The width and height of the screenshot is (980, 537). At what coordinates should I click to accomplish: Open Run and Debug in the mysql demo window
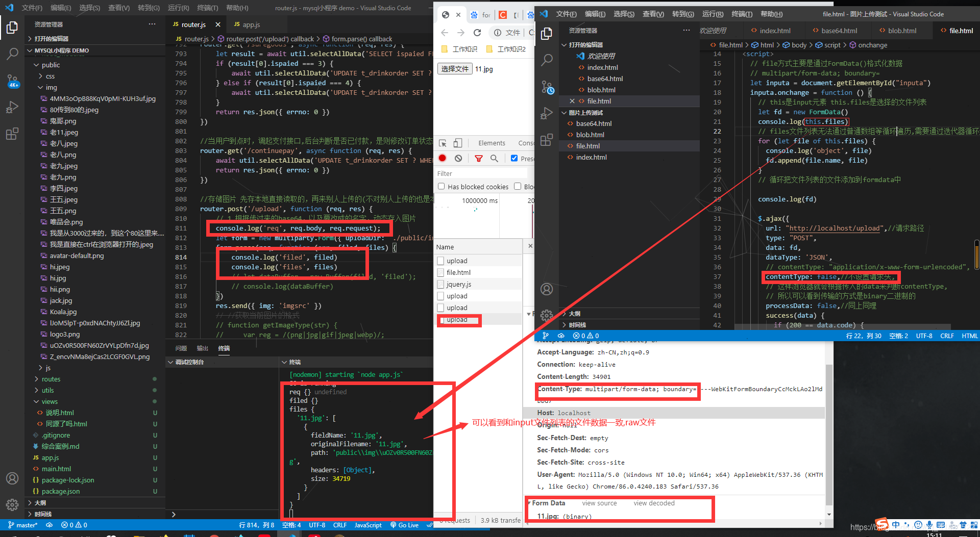12,107
